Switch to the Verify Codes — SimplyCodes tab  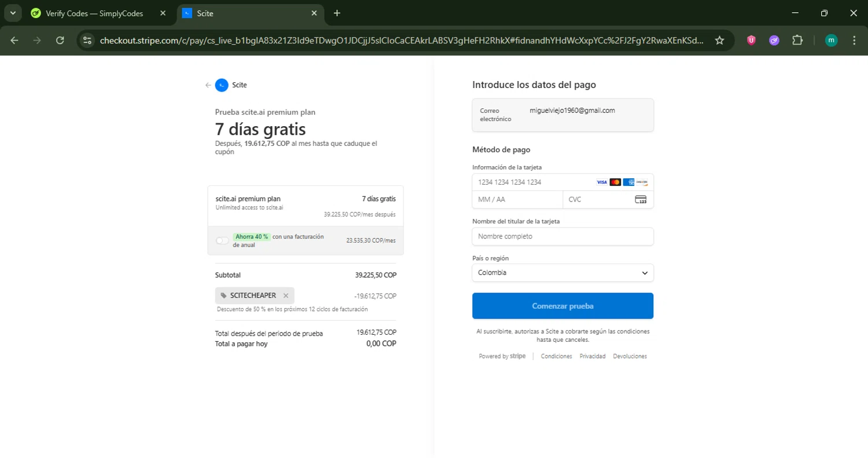coord(99,13)
